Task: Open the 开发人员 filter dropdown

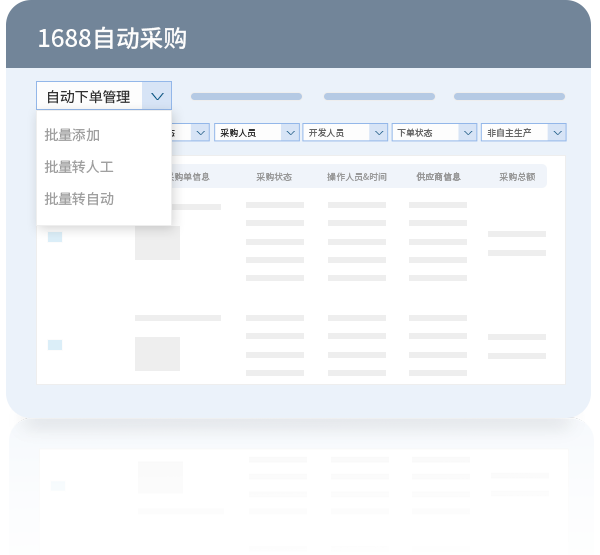Action: [x=345, y=132]
